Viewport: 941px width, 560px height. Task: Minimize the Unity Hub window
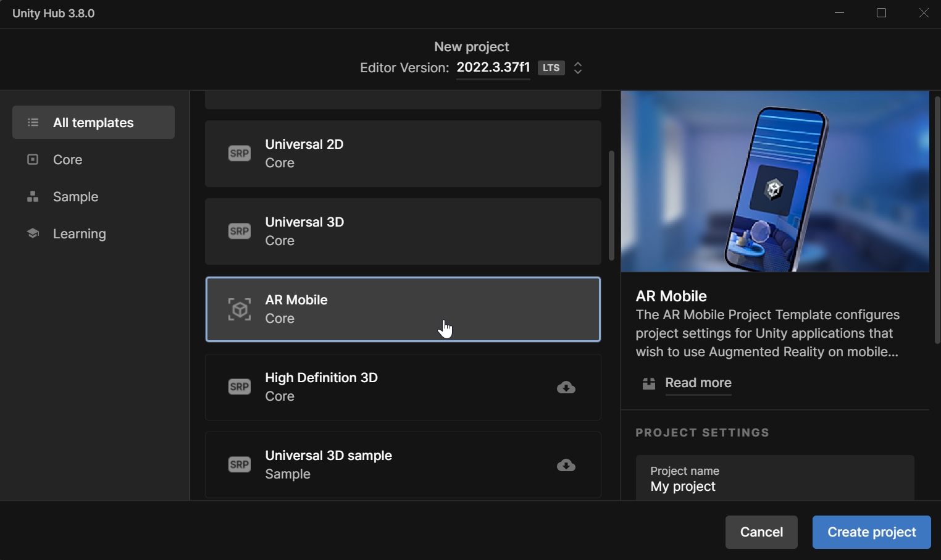click(839, 13)
